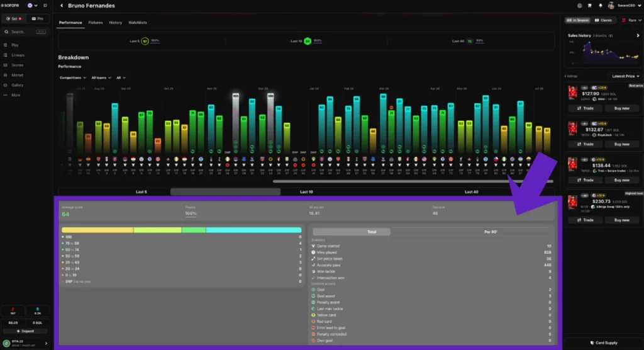The height and width of the screenshot is (350, 644).
Task: Open the Fixtures tab
Action: [96, 23]
